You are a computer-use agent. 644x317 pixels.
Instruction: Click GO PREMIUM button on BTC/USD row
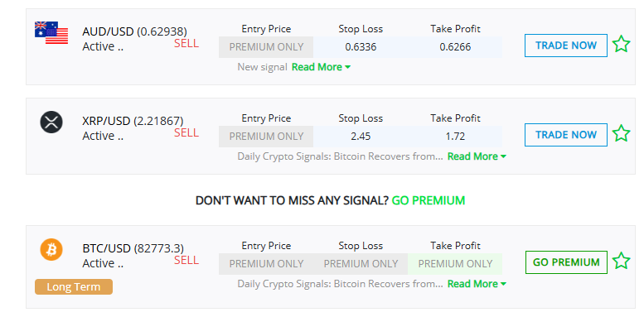[566, 262]
